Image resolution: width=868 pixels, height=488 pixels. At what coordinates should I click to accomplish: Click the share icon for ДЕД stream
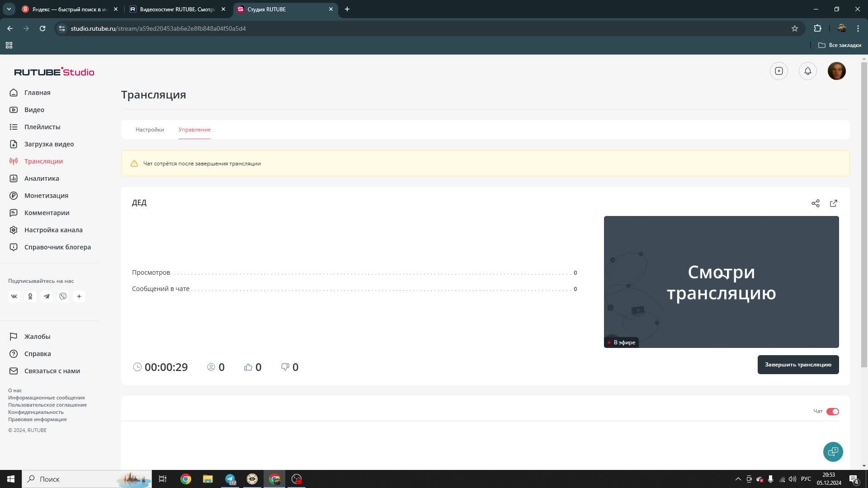pyautogui.click(x=815, y=203)
